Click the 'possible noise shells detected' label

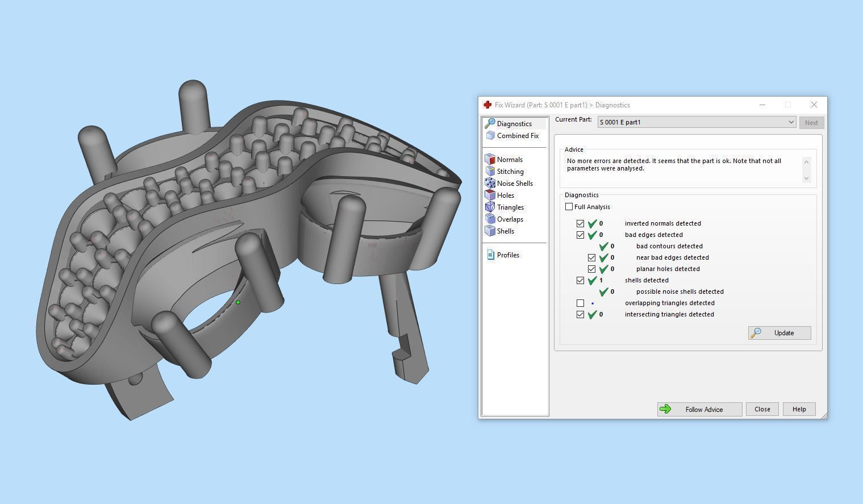pos(679,291)
